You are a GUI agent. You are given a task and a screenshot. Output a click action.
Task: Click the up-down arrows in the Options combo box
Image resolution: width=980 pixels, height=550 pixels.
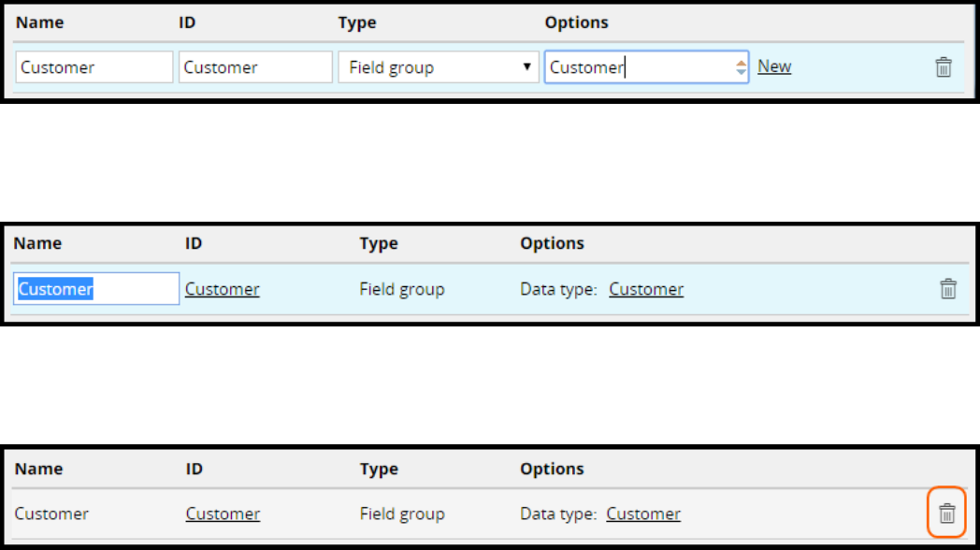[741, 67]
